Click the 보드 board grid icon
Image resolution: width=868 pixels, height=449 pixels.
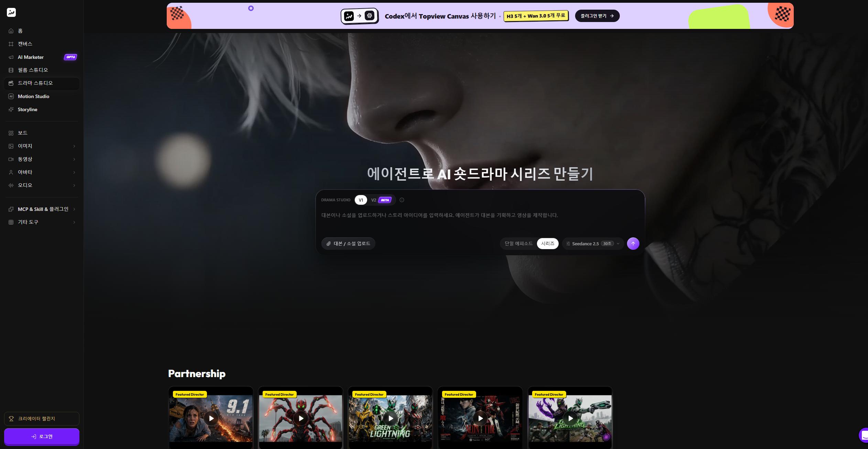(x=11, y=133)
